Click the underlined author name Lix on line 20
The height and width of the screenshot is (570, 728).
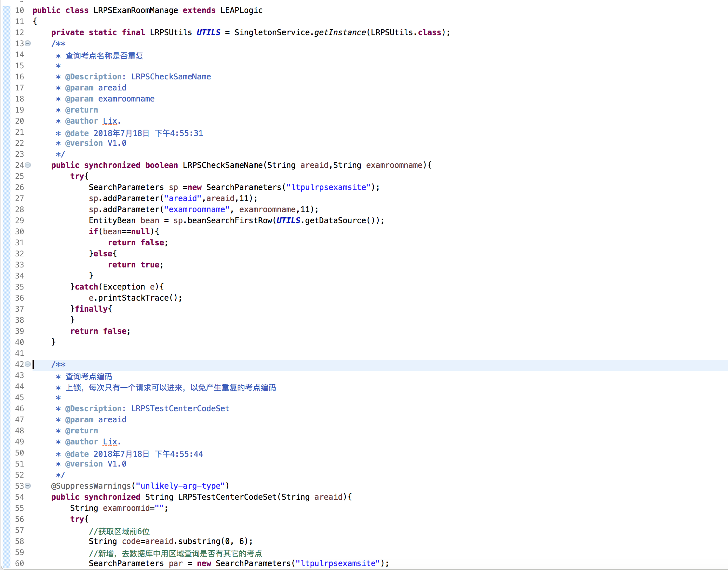(110, 121)
